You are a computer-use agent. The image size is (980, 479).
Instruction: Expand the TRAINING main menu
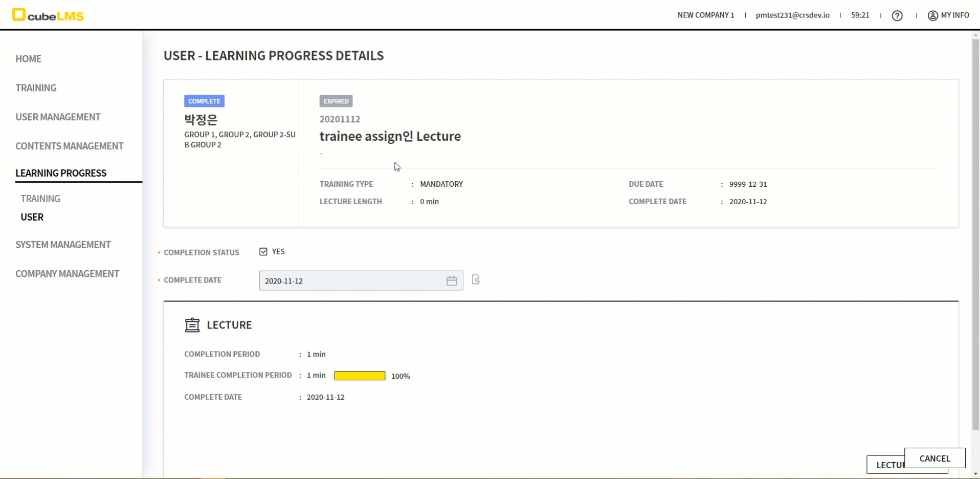pos(36,88)
